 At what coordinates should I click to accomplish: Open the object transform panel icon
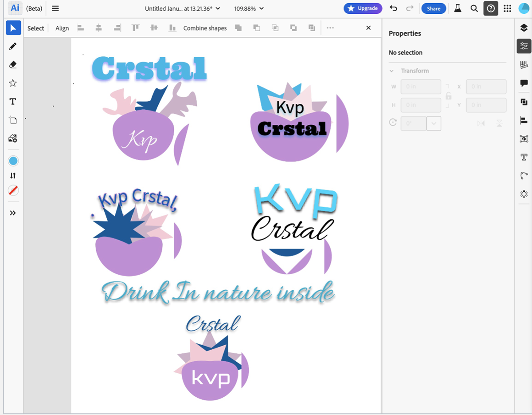coord(524,138)
